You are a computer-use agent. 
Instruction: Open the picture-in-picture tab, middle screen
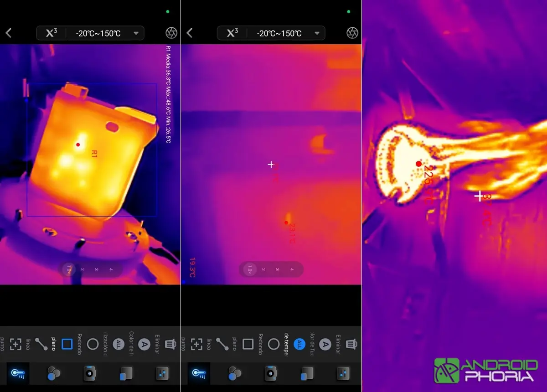coord(307,374)
